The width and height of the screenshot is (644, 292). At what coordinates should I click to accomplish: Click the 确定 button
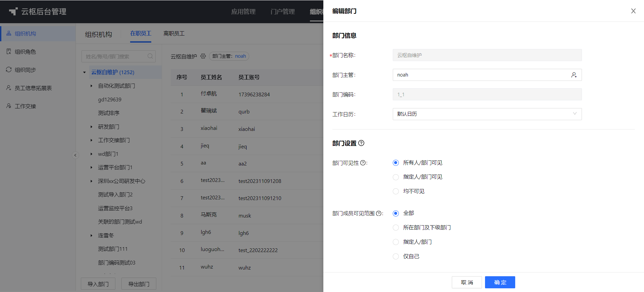click(x=500, y=282)
